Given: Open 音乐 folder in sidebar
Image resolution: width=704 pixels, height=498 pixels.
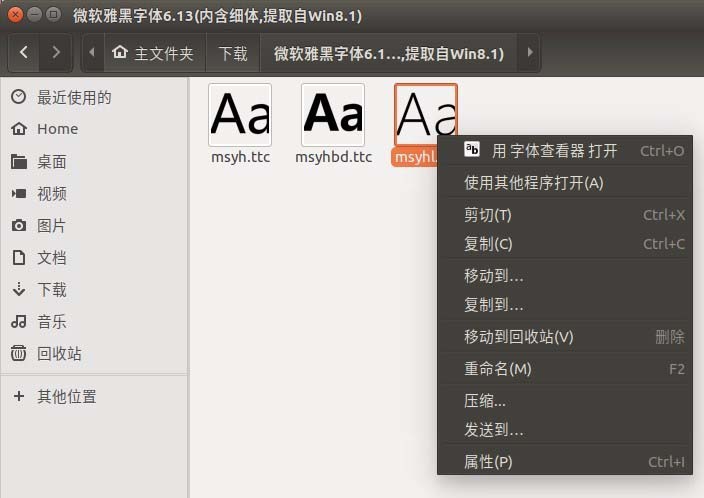Looking at the screenshot, I should [94, 322].
